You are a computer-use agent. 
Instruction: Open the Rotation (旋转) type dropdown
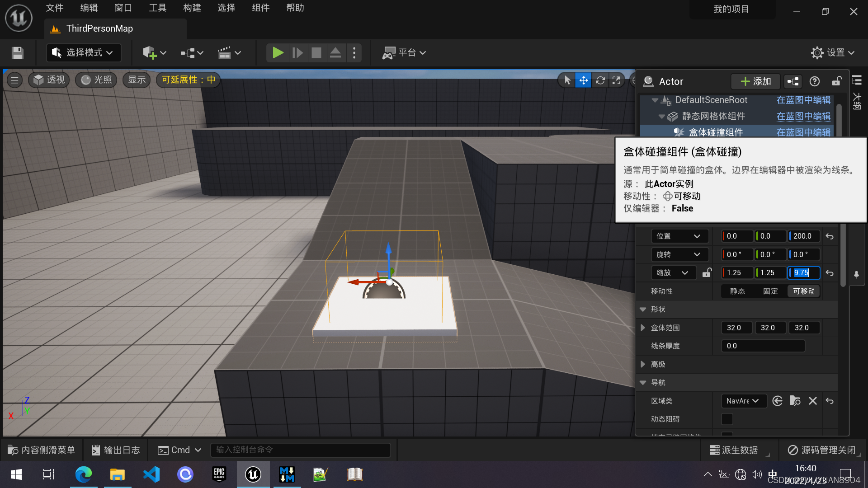(679, 255)
